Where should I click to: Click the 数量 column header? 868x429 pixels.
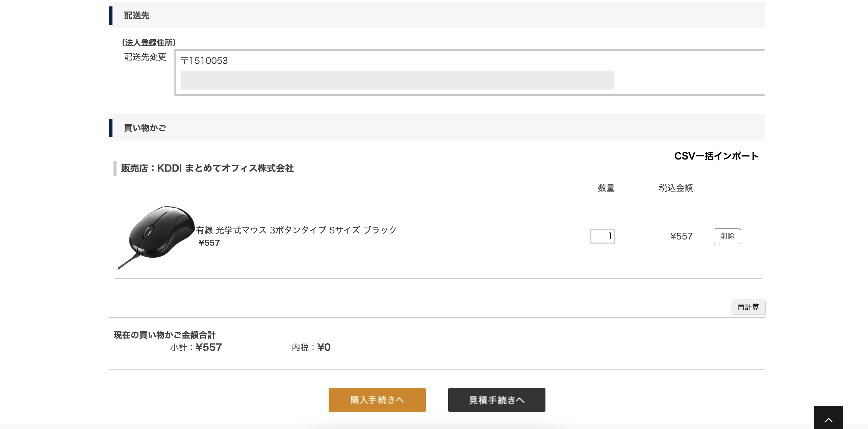click(606, 188)
